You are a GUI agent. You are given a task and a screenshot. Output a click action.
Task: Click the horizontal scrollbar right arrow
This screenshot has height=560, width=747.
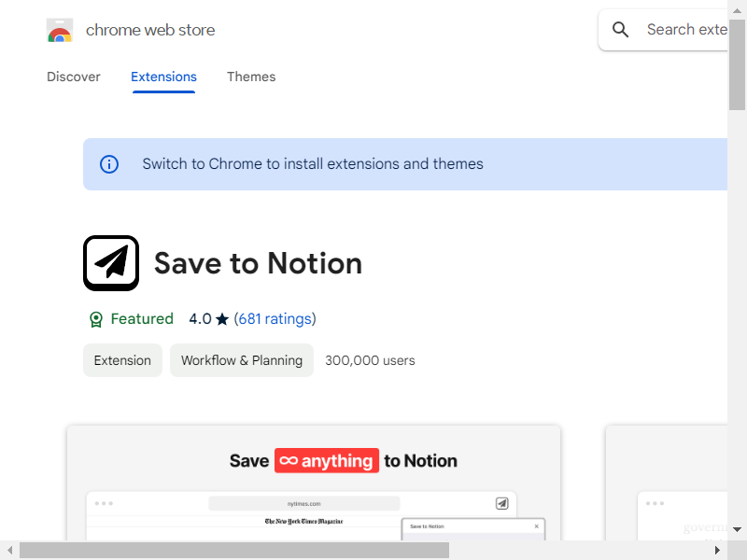coord(717,551)
